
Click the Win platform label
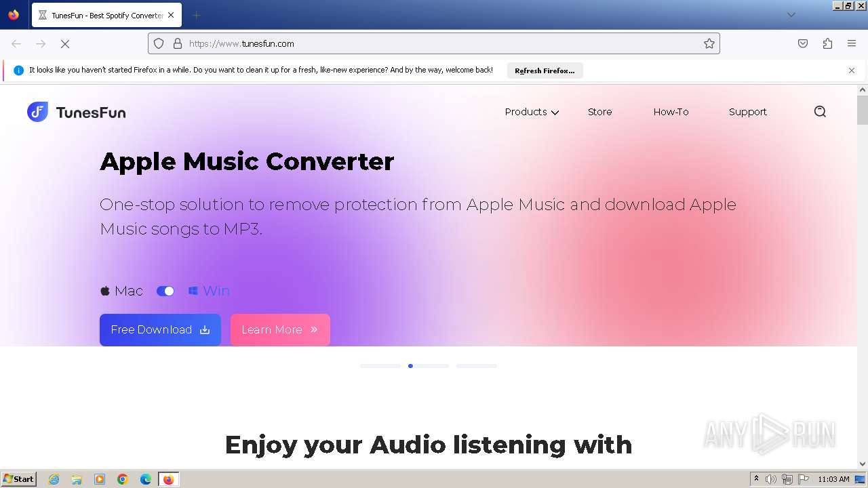[x=216, y=291]
